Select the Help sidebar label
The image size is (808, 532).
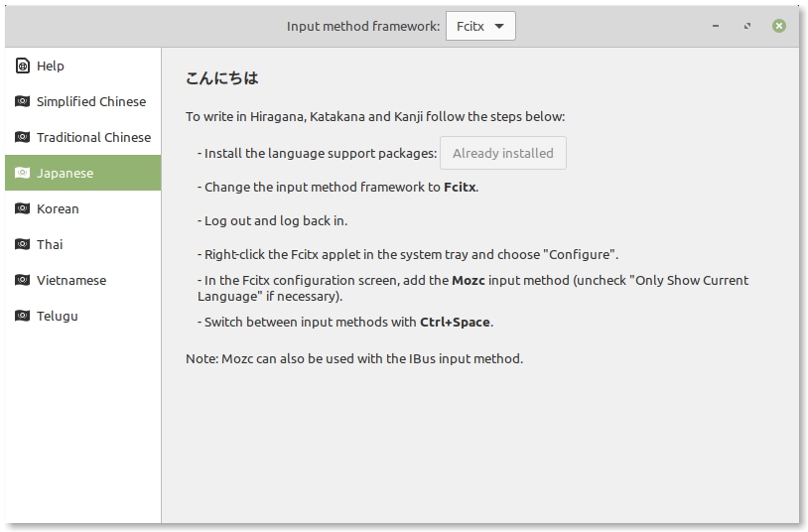click(50, 66)
